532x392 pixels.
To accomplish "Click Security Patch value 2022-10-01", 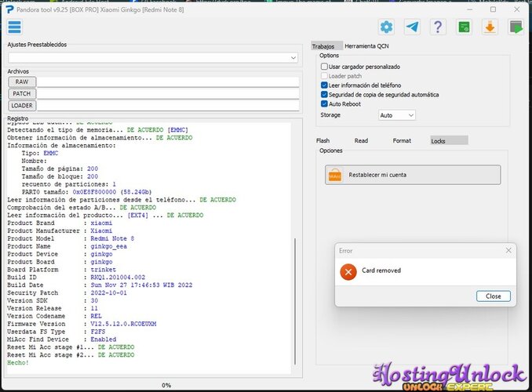I will pos(108,292).
